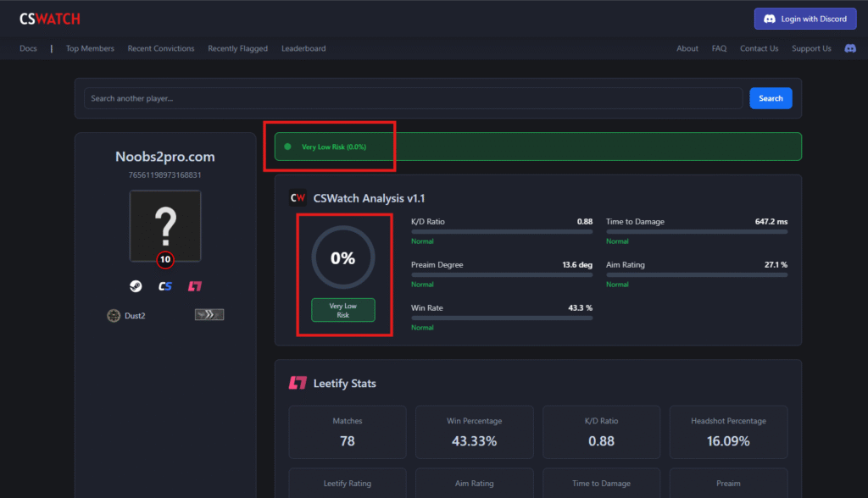
Task: Click the rank chevron badge beside Dust2
Action: [x=209, y=315]
